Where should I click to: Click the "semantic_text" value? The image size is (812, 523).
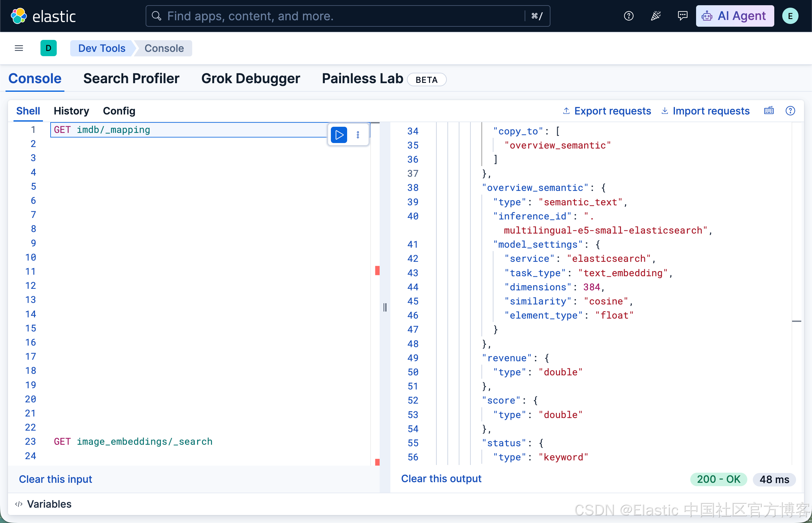(x=580, y=202)
